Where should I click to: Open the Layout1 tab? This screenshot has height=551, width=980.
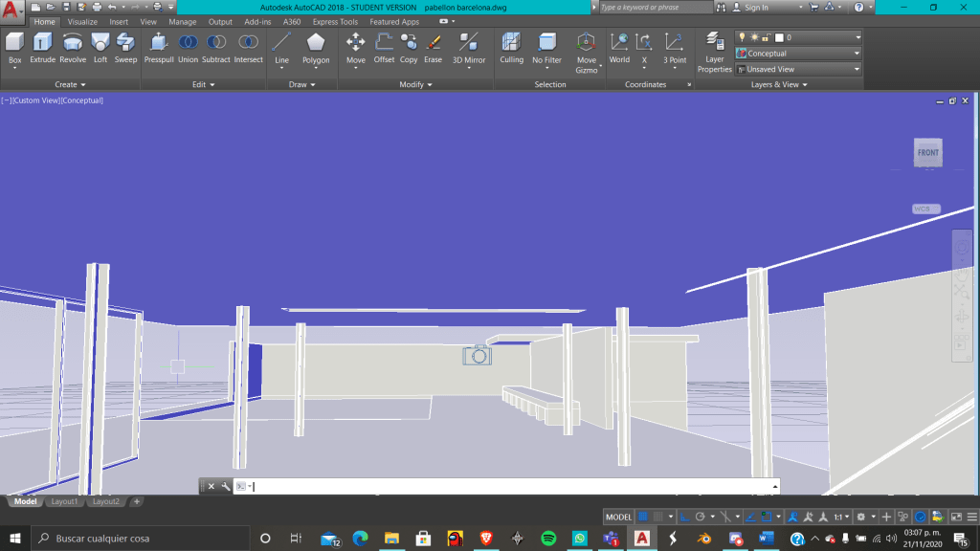63,501
